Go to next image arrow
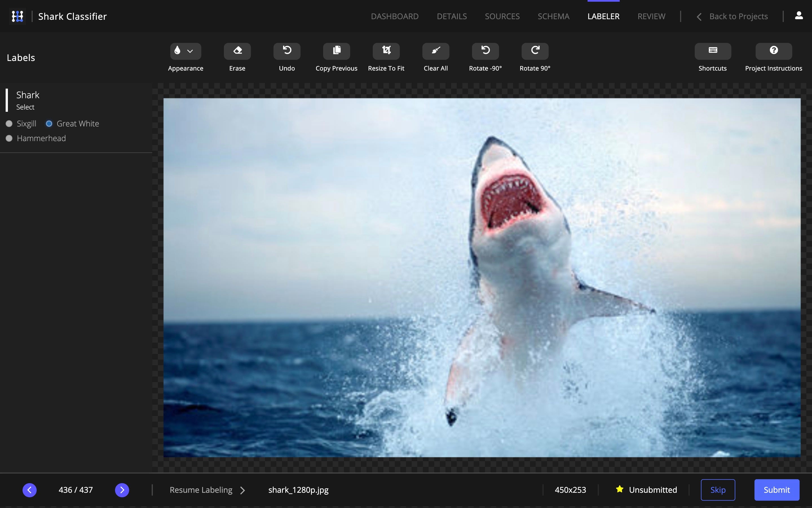Image resolution: width=812 pixels, height=508 pixels. [x=122, y=490]
